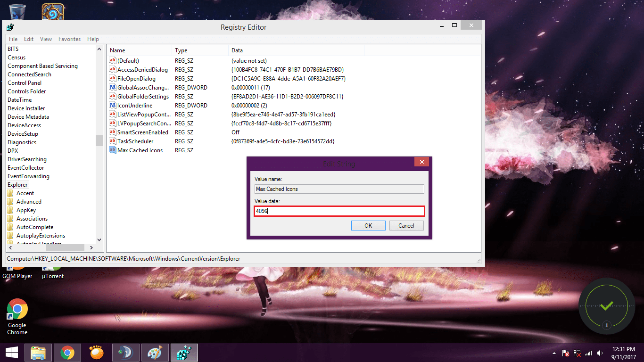Screen dimensions: 644x362
Task: Click the SmartScreenEnabled data value Off
Action: [x=236, y=132]
